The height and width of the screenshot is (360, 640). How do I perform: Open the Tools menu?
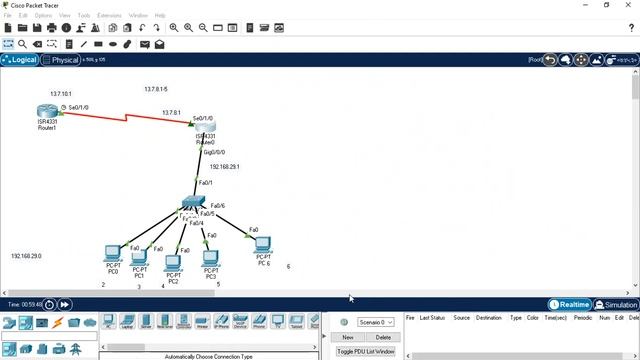coord(84,15)
